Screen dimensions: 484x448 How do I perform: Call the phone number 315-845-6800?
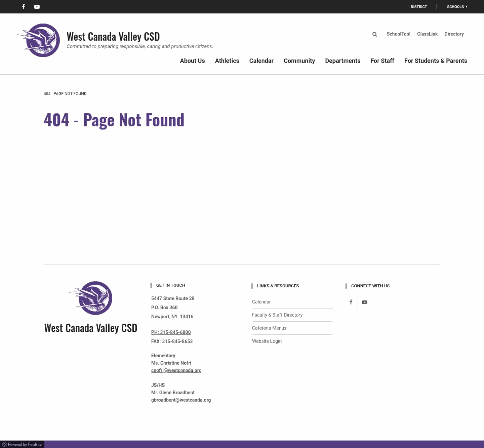(x=171, y=332)
